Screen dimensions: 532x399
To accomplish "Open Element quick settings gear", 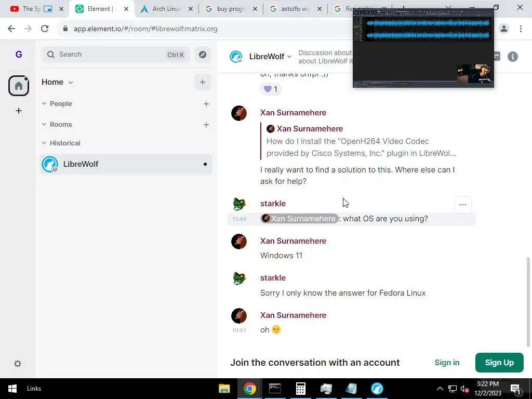I will click(18, 364).
